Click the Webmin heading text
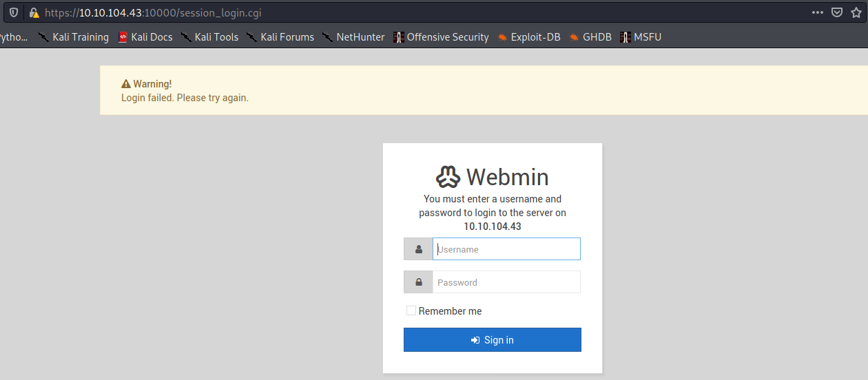Image resolution: width=868 pixels, height=380 pixels. (508, 177)
